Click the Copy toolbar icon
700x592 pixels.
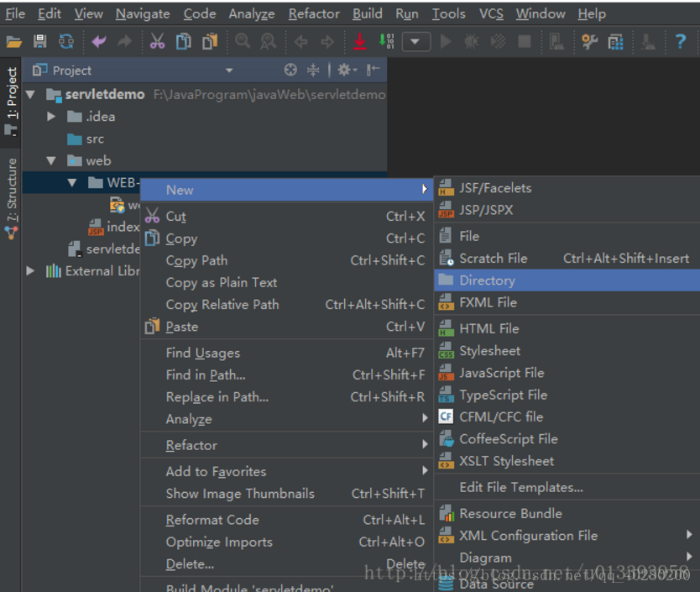[x=184, y=41]
